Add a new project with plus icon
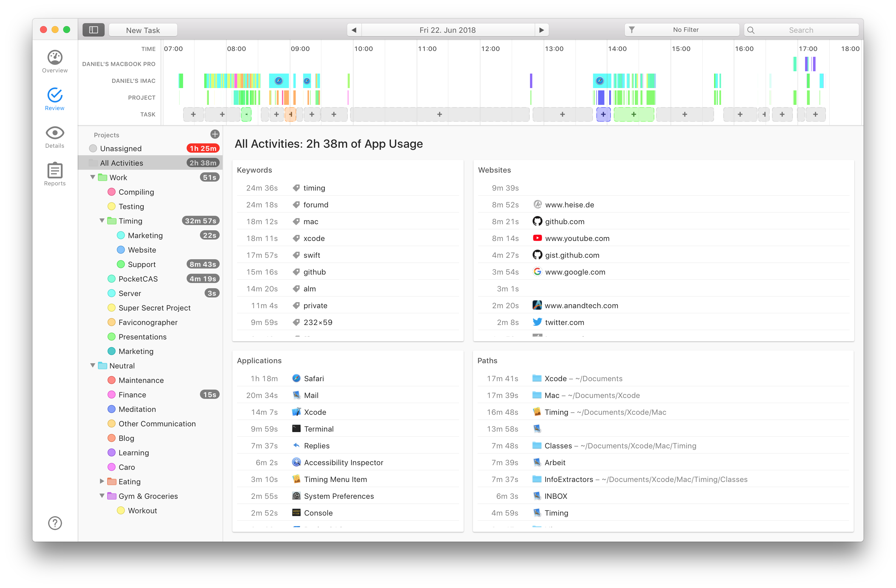Screen dimensions: 896x588 (215, 134)
